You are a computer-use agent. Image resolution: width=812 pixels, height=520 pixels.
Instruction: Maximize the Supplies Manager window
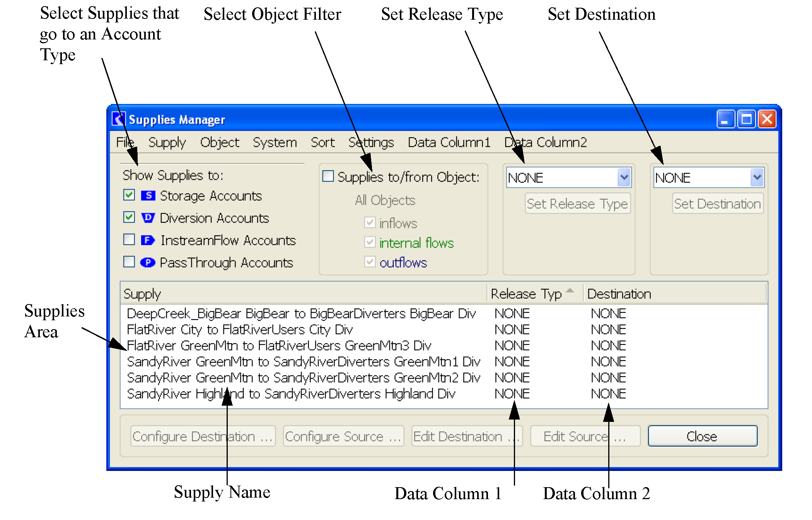click(746, 119)
